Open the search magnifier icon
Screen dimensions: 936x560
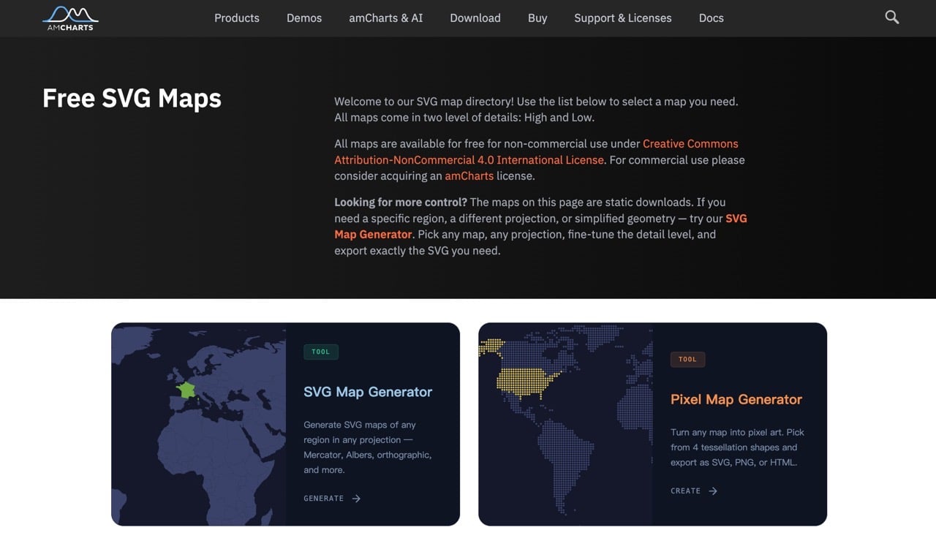tap(891, 17)
